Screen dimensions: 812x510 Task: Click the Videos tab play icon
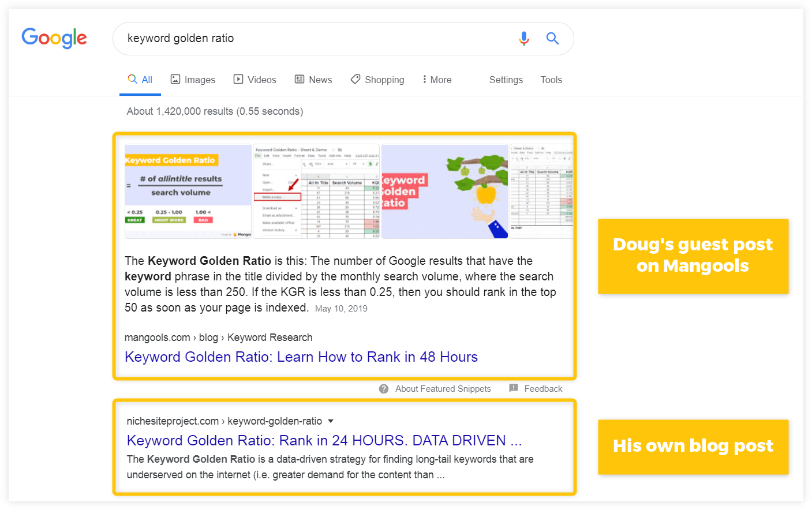pyautogui.click(x=238, y=79)
